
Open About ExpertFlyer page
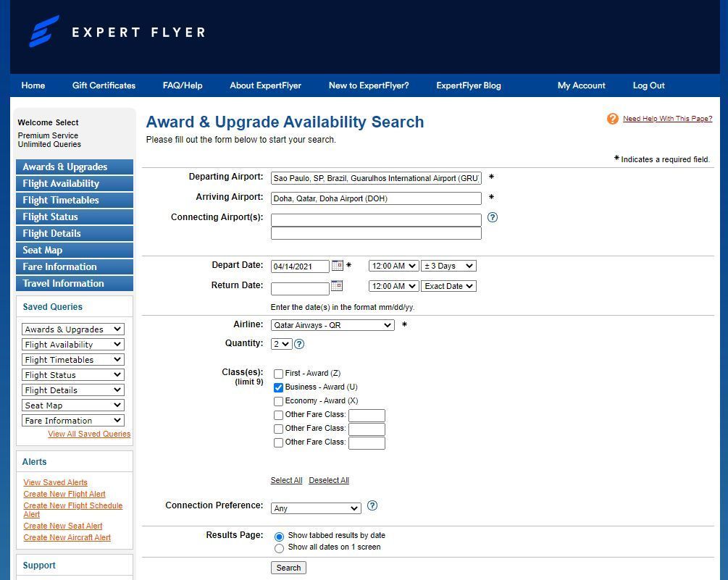click(x=266, y=85)
